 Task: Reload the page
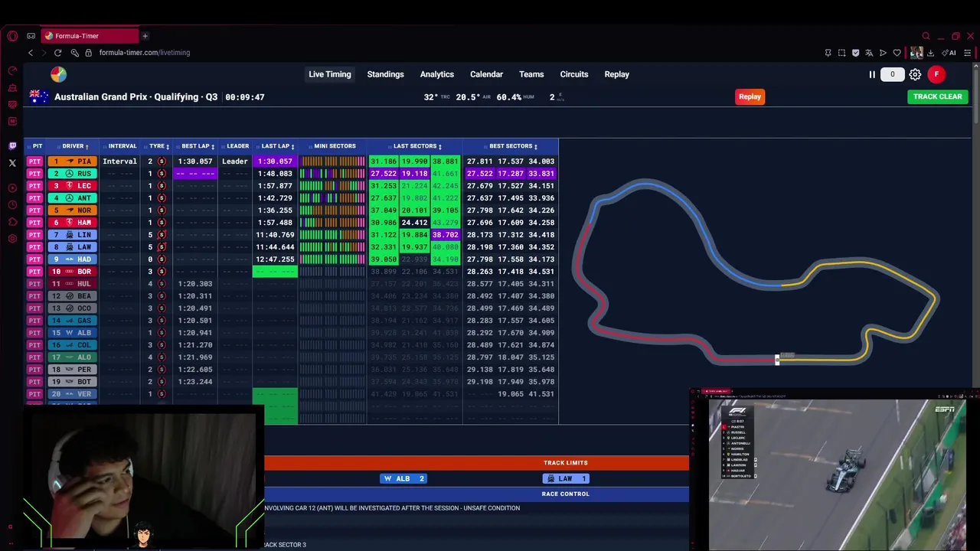point(57,53)
